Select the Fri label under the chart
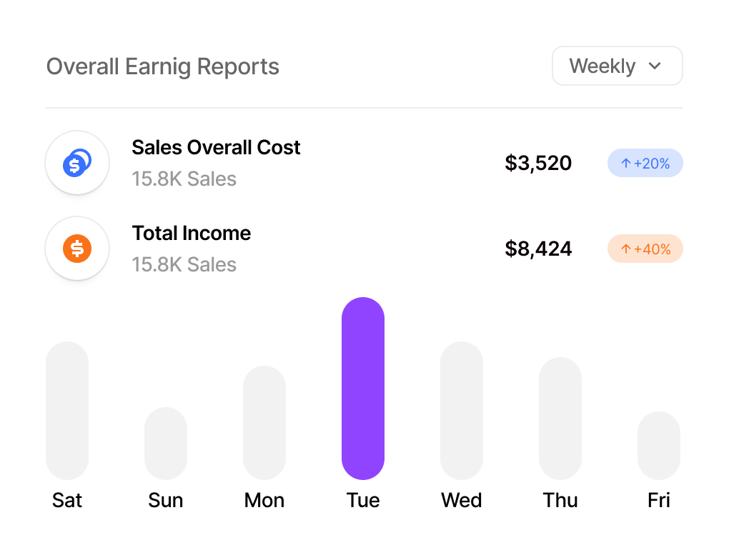Image resolution: width=729 pixels, height=560 pixels. [659, 500]
